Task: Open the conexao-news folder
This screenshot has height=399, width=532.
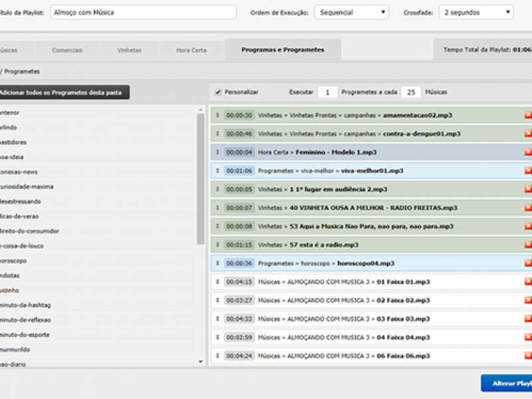Action: (x=19, y=172)
